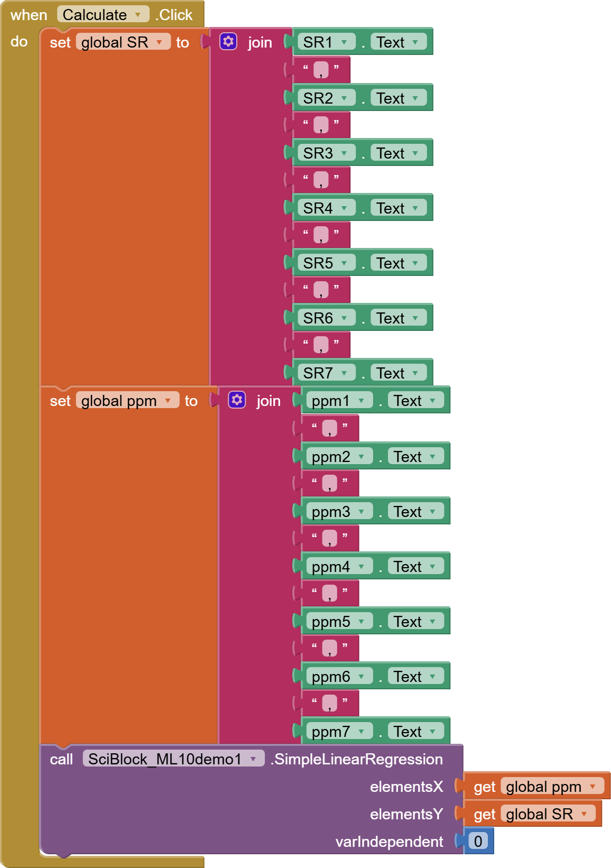Viewport: 611px width, 868px height.
Task: Click the ppm7 component dropdown arrow
Action: (x=362, y=732)
